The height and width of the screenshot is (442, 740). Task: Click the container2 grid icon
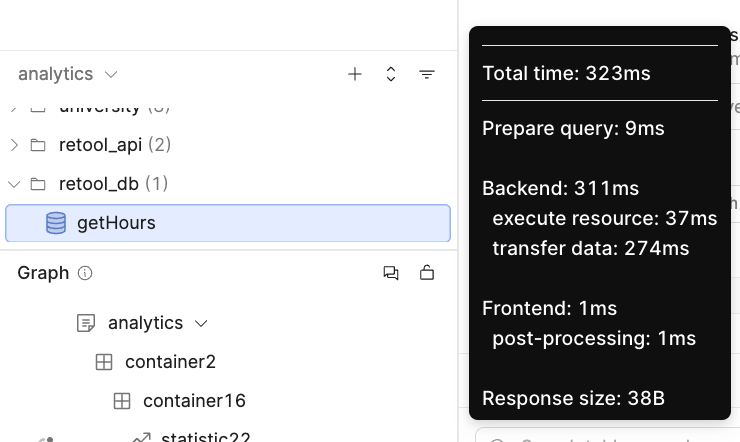coord(104,362)
